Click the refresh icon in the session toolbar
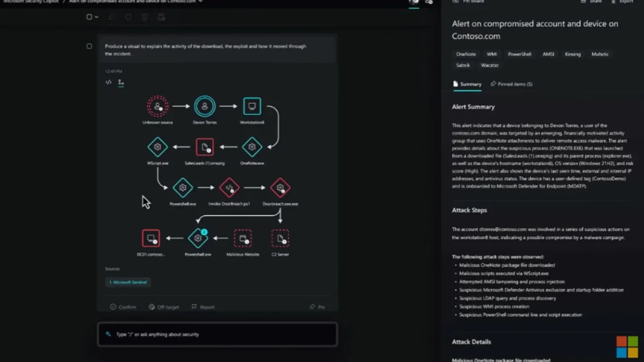This screenshot has height=362, width=644. (128, 17)
